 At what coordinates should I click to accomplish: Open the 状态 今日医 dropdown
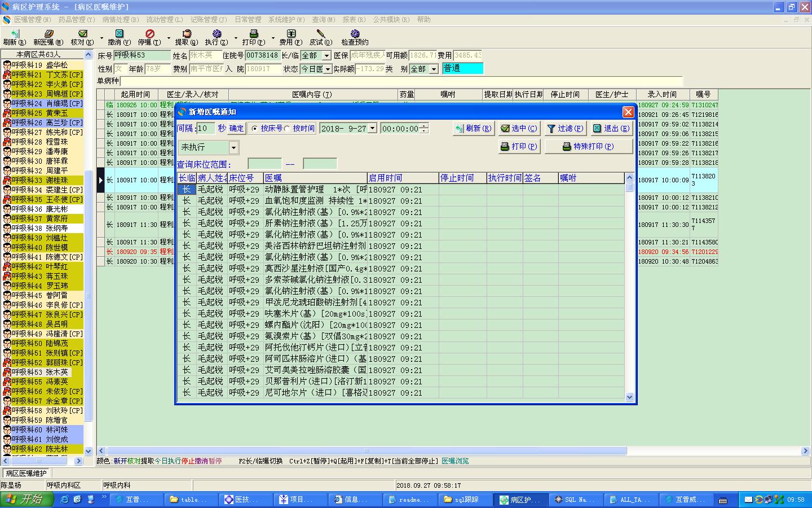click(327, 69)
